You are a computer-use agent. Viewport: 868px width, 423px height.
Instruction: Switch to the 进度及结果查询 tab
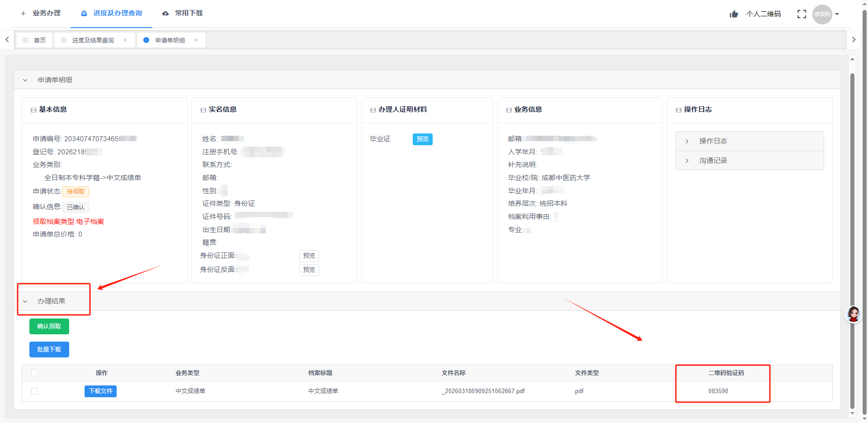93,40
